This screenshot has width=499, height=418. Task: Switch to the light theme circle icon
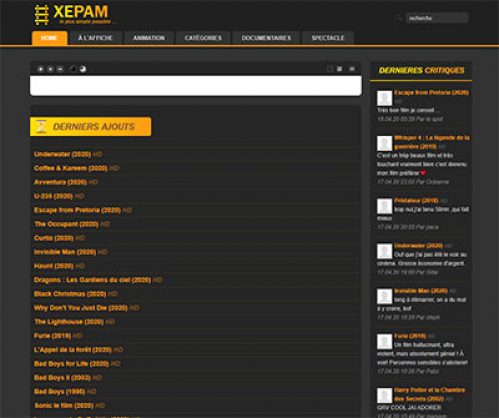coord(83,69)
